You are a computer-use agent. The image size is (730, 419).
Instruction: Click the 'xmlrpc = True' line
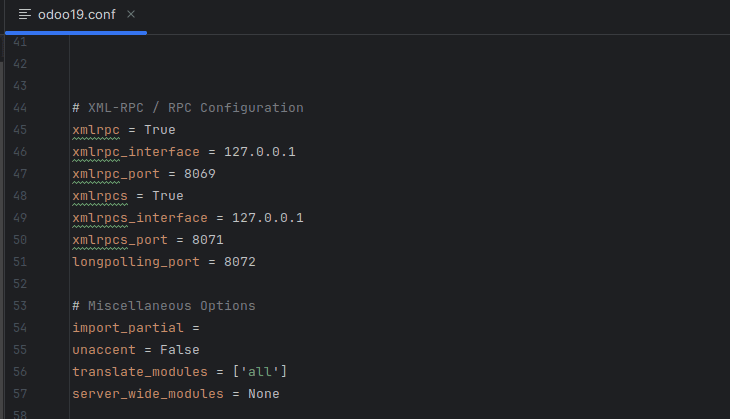coord(124,130)
